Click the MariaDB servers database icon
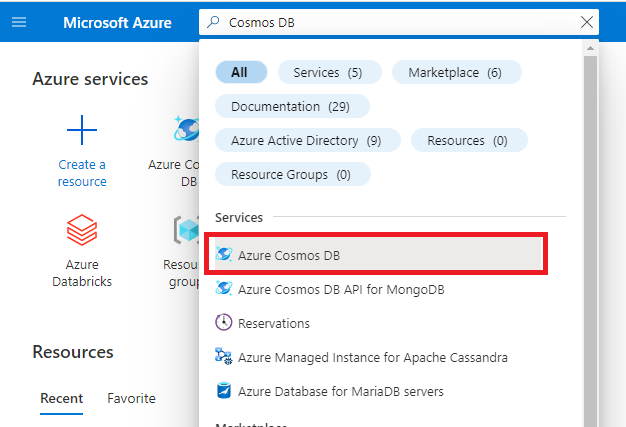626x427 pixels. coord(224,390)
